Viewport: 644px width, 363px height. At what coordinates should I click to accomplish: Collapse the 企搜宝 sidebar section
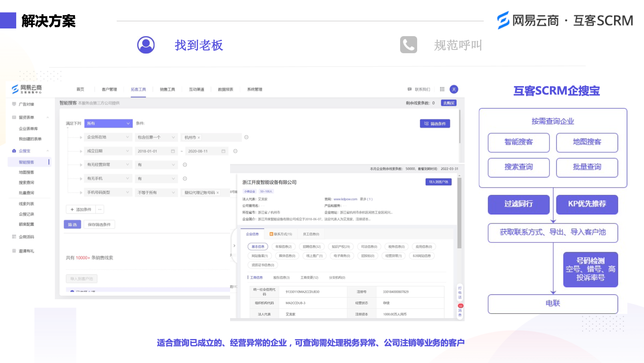47,151
